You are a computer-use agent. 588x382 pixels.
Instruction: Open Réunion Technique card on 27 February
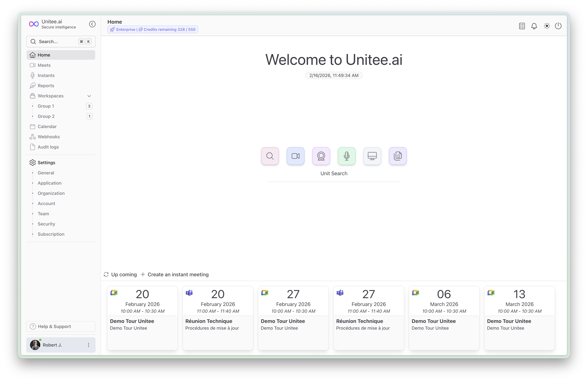(369, 318)
